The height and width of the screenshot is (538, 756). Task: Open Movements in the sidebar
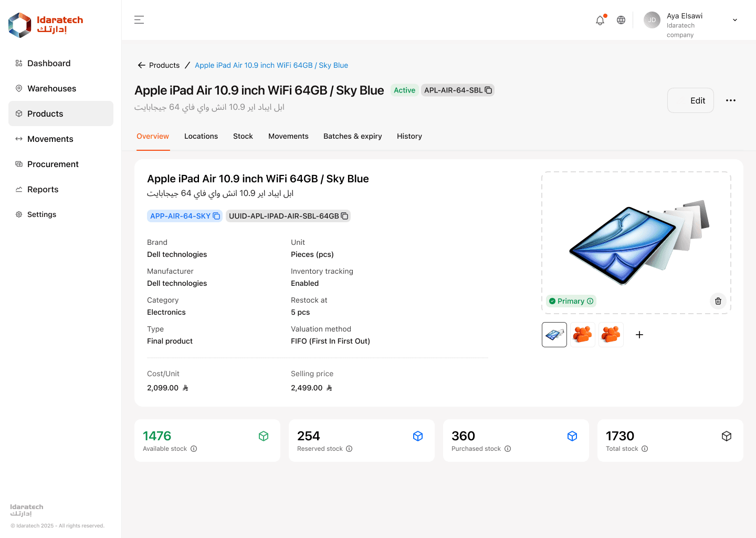coord(61,139)
